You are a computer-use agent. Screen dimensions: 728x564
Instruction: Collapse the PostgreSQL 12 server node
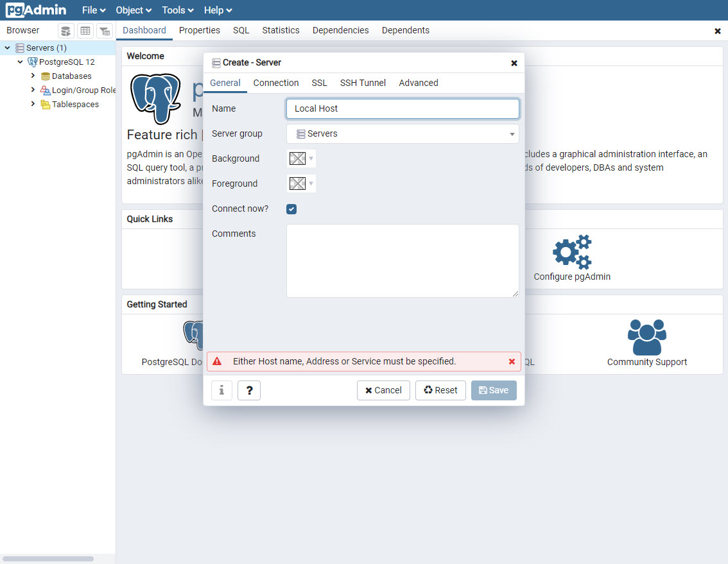coord(21,62)
